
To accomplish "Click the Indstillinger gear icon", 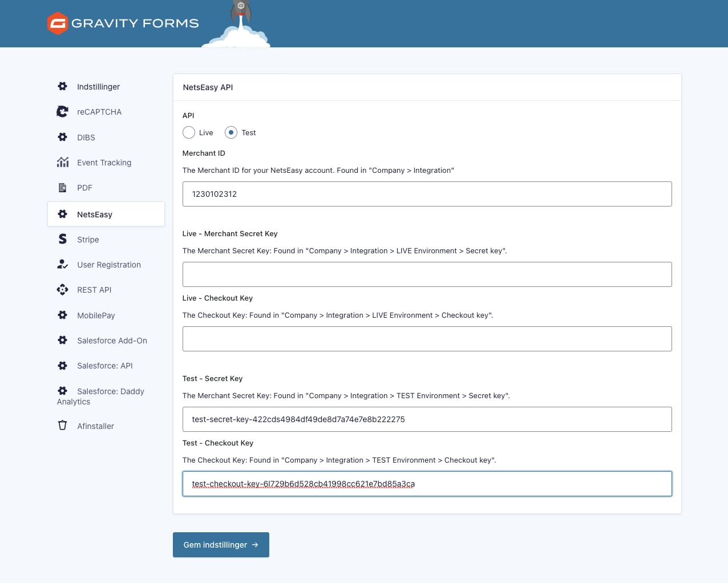I will point(63,86).
